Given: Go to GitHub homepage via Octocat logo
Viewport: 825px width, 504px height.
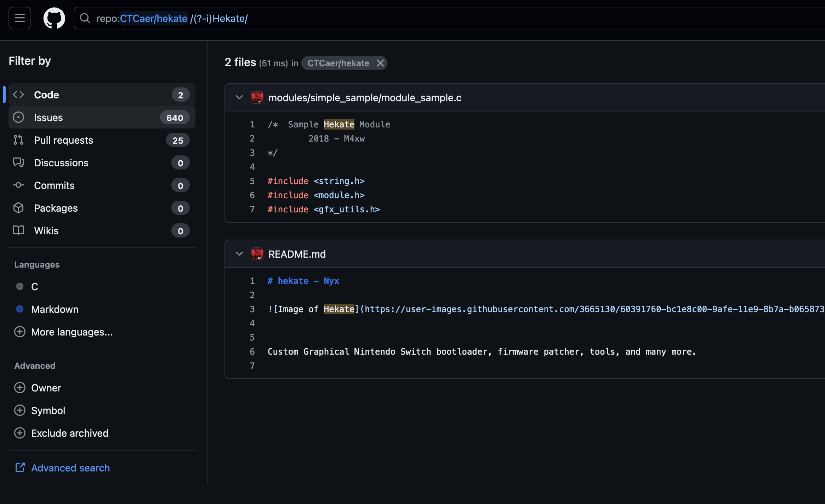Looking at the screenshot, I should [54, 18].
